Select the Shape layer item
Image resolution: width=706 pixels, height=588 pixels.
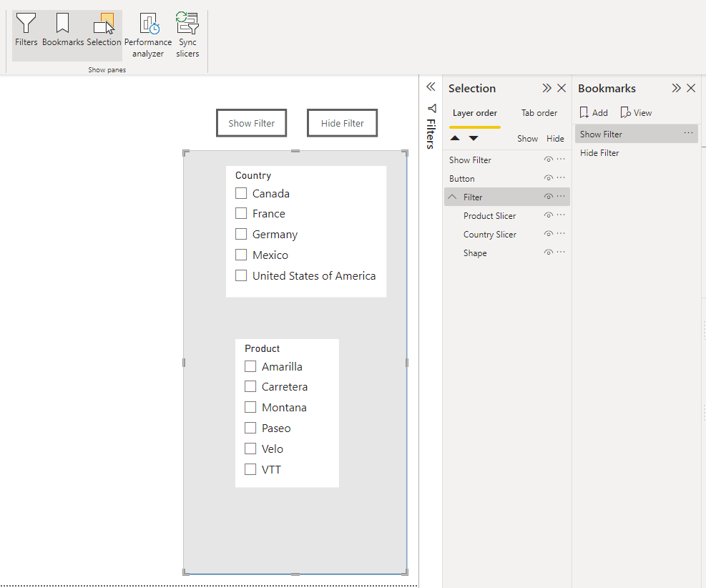pyautogui.click(x=507, y=253)
